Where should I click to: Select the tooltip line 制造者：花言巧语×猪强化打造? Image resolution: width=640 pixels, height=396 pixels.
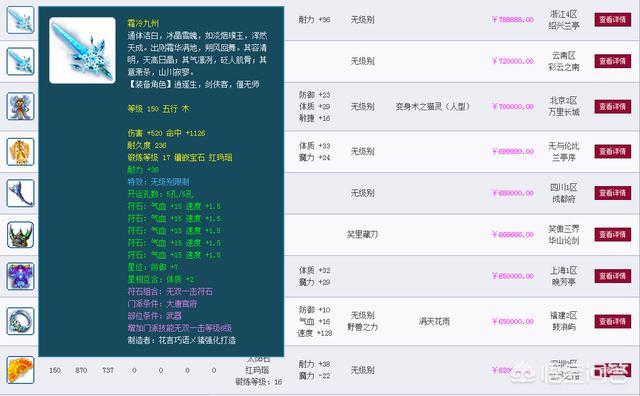(x=182, y=340)
